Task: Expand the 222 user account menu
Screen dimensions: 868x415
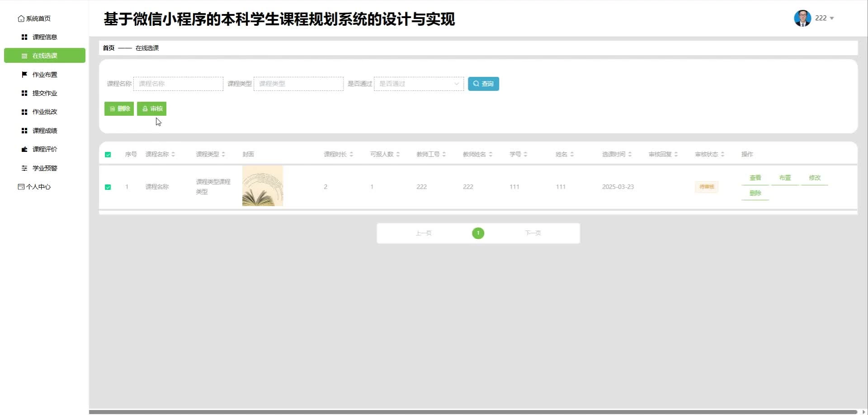Action: [825, 18]
